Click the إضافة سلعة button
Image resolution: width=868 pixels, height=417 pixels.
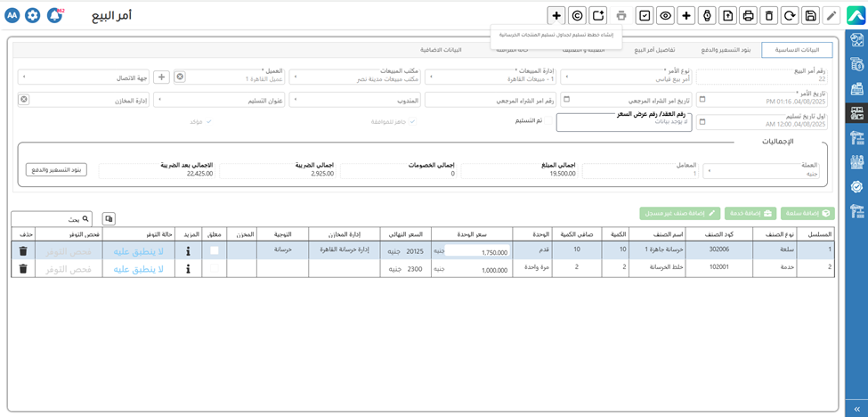tap(807, 214)
